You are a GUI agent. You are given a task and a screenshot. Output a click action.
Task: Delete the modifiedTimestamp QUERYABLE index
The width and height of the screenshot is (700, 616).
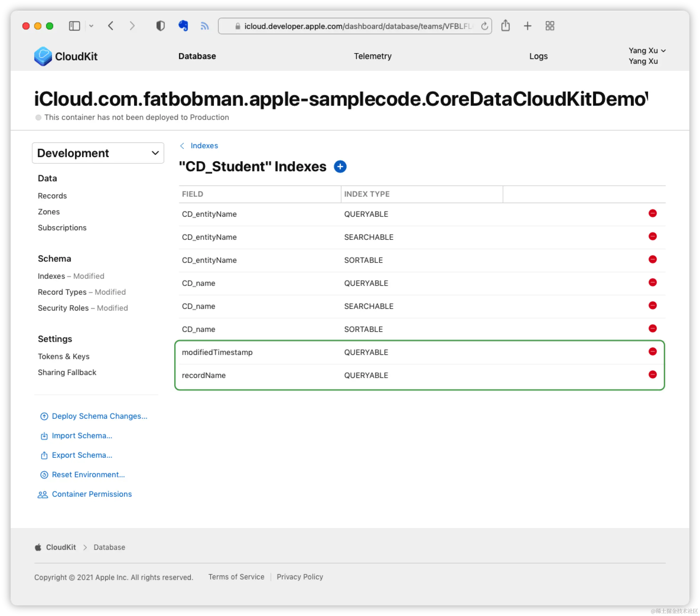(652, 352)
